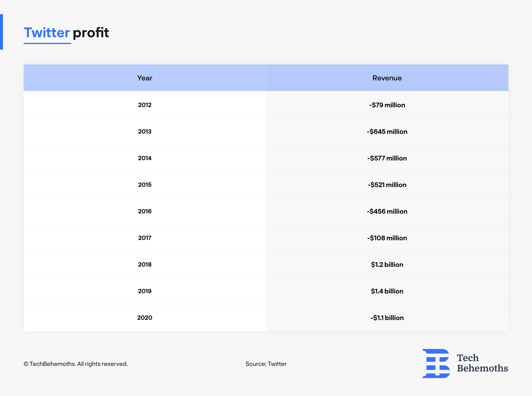The image size is (532, 396).
Task: Select the '-$108 million' value
Action: (387, 238)
